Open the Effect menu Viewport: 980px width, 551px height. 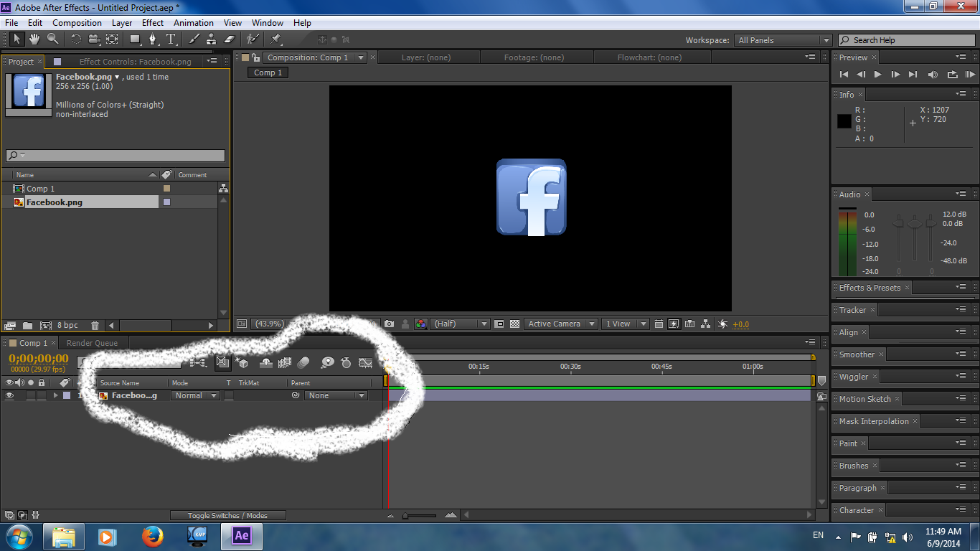click(153, 23)
